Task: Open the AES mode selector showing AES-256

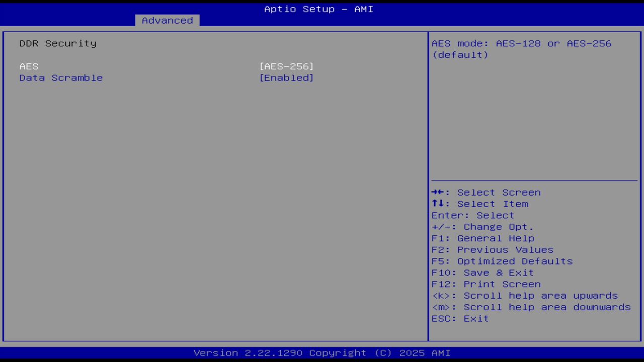Action: (x=286, y=66)
